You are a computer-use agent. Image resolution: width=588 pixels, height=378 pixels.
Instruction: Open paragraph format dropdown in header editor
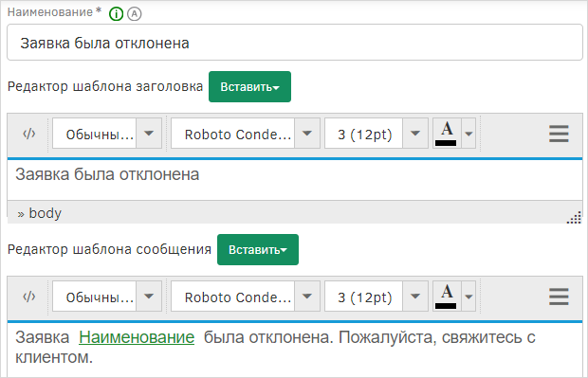point(107,134)
